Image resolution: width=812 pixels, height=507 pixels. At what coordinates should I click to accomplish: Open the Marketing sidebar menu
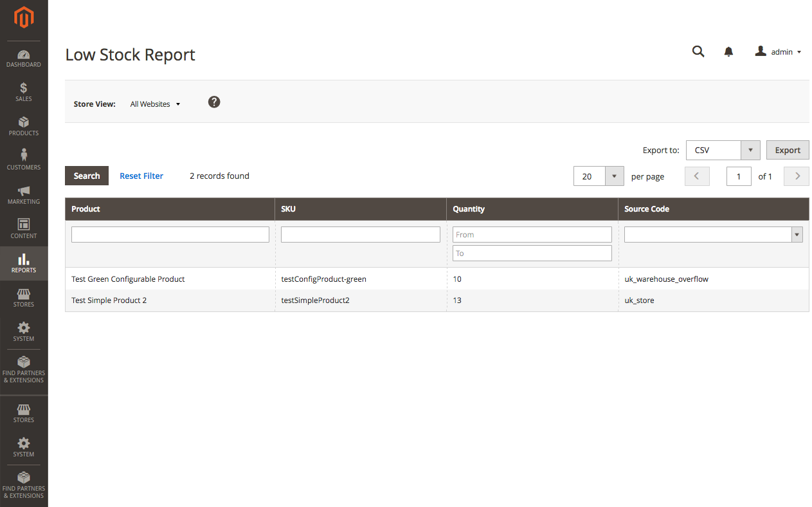point(24,195)
